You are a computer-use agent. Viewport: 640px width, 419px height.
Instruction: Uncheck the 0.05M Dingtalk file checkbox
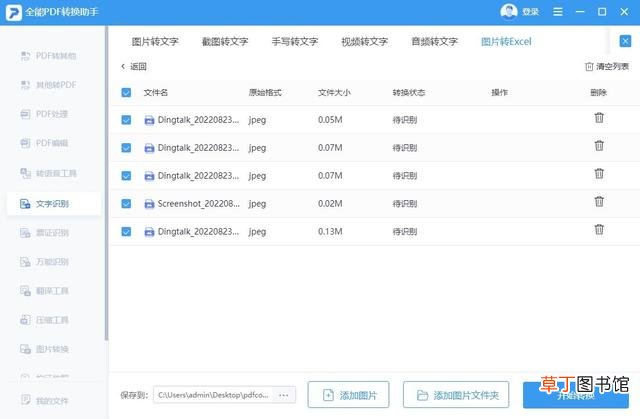click(126, 120)
